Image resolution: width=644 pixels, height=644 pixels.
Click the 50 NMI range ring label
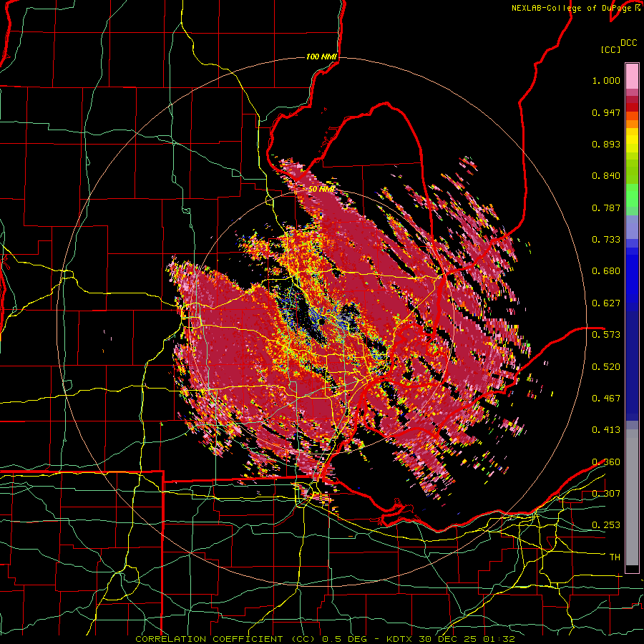(321, 190)
